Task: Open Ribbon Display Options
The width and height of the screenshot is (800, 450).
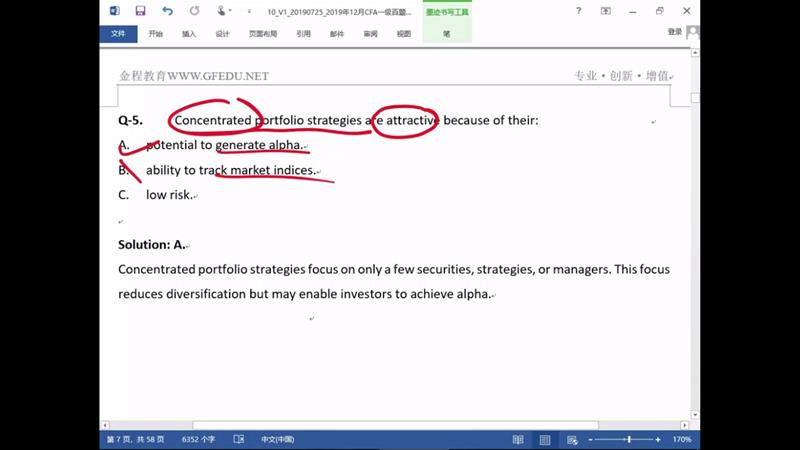Action: (606, 11)
